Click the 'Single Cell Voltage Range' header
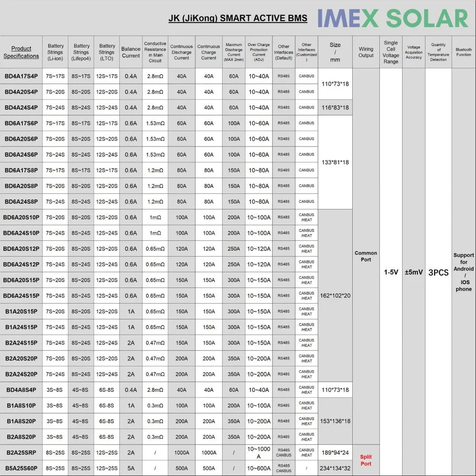The width and height of the screenshot is (476, 476). click(x=391, y=52)
